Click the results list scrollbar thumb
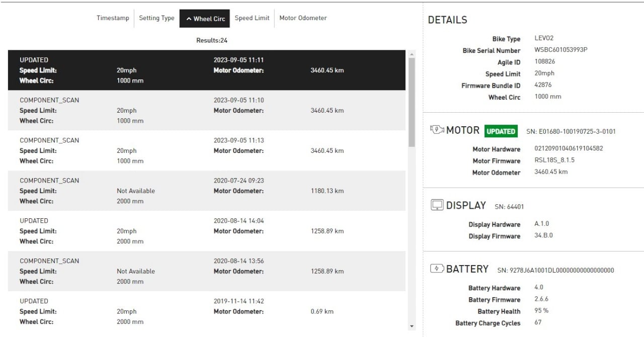This screenshot has height=337, width=644. [x=412, y=102]
